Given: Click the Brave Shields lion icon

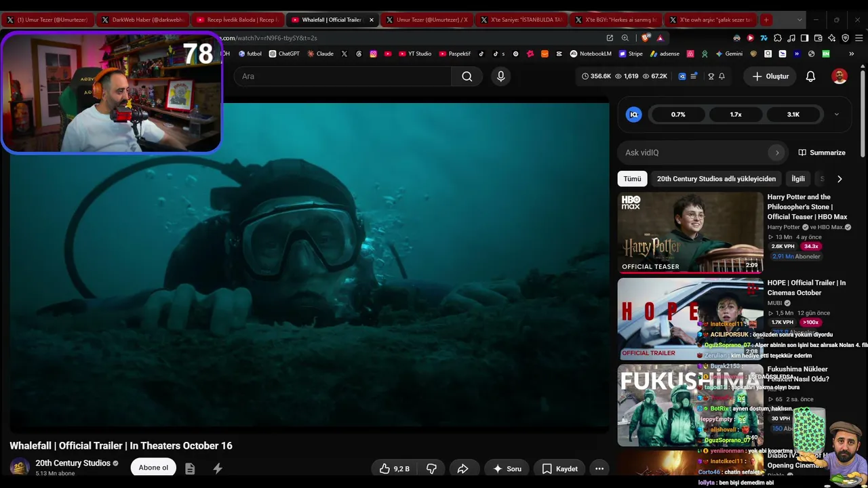Looking at the screenshot, I should coord(646,38).
